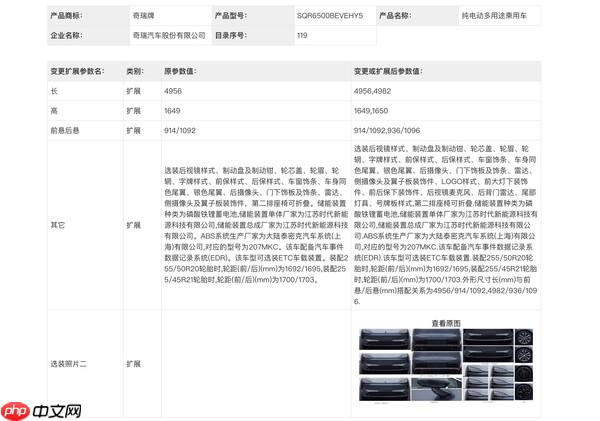
Task: Select the company name 奇瑞汽车股份有限公司
Action: [169, 36]
